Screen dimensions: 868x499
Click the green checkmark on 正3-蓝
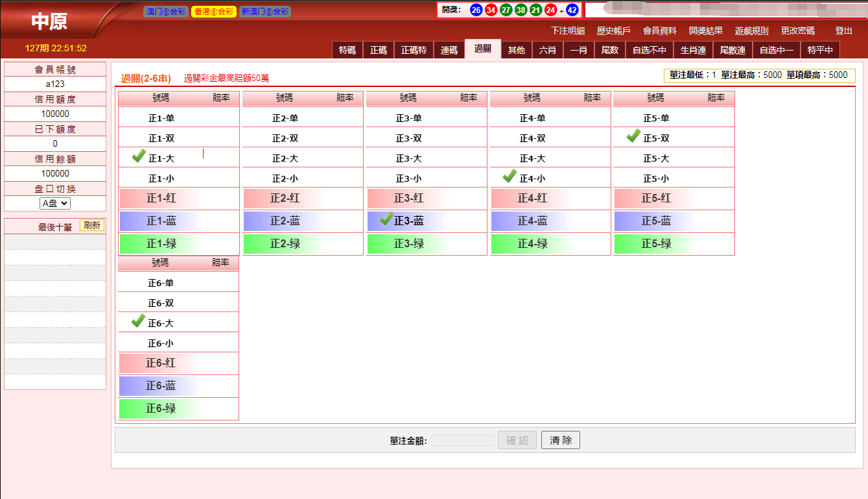coord(387,219)
